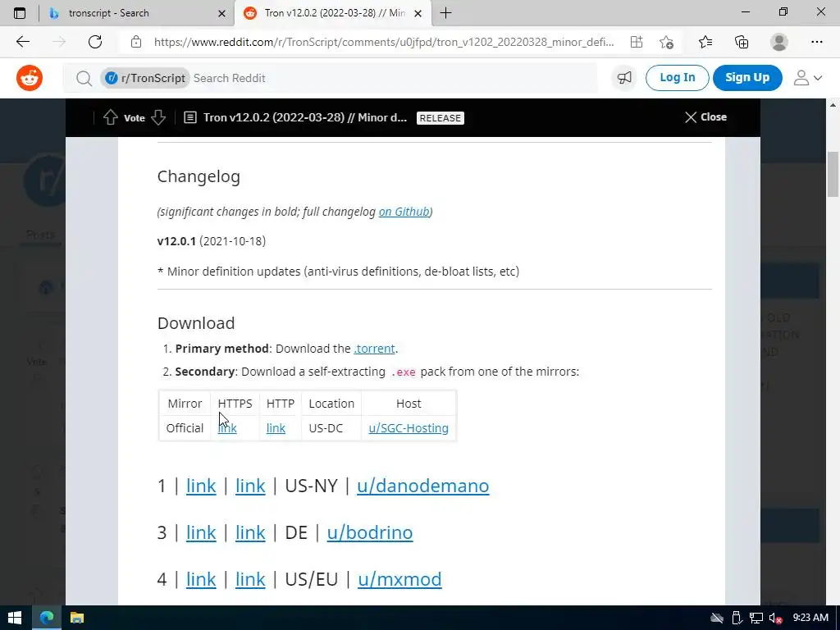Download the .torrent link
The height and width of the screenshot is (630, 840).
pos(374,349)
